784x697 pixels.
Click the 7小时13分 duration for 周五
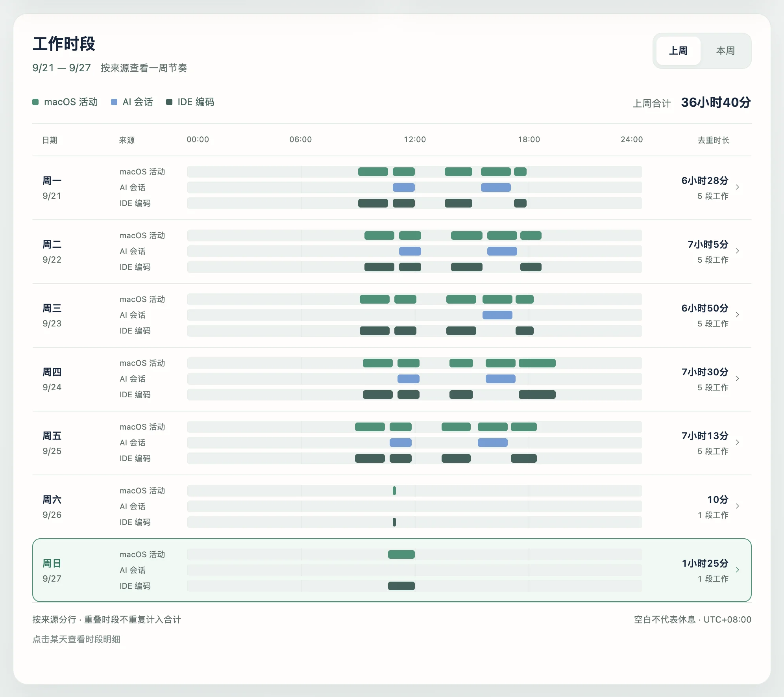[705, 436]
